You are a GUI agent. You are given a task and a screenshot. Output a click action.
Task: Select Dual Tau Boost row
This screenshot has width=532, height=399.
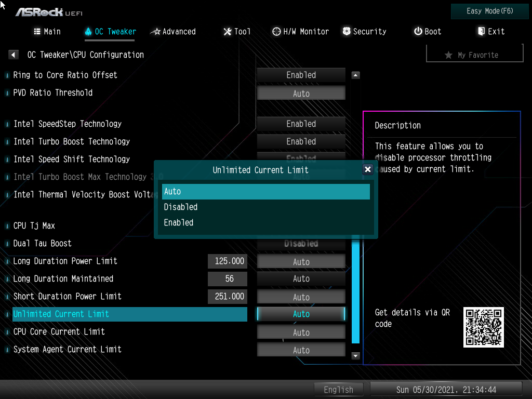[130, 243]
